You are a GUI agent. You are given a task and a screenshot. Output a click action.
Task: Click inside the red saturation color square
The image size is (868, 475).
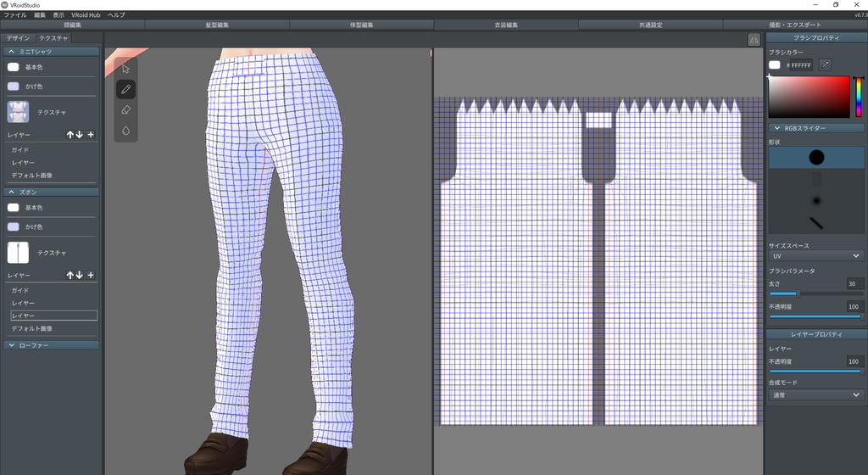pyautogui.click(x=810, y=97)
